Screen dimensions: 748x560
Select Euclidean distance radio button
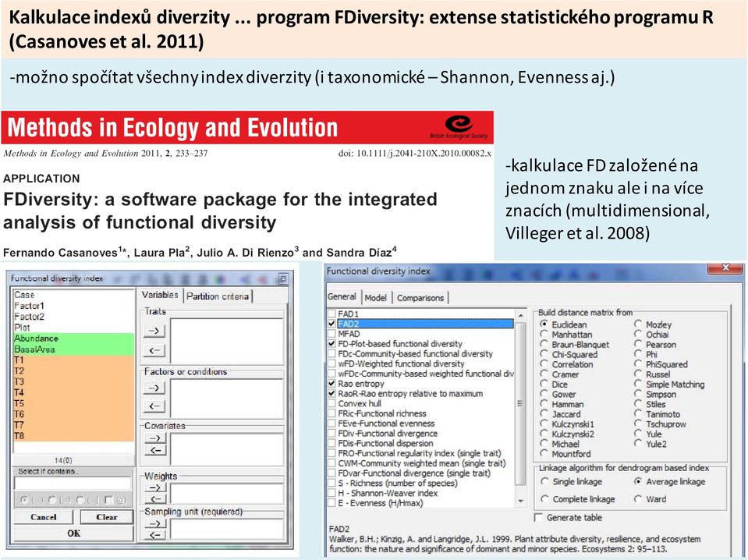click(544, 324)
